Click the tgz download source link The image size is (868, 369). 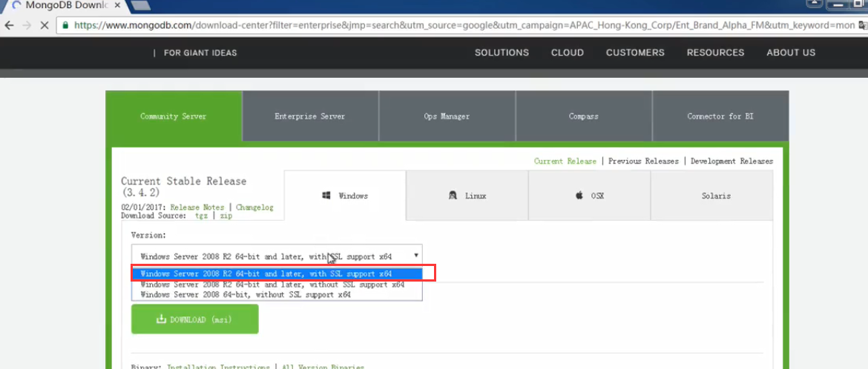201,216
